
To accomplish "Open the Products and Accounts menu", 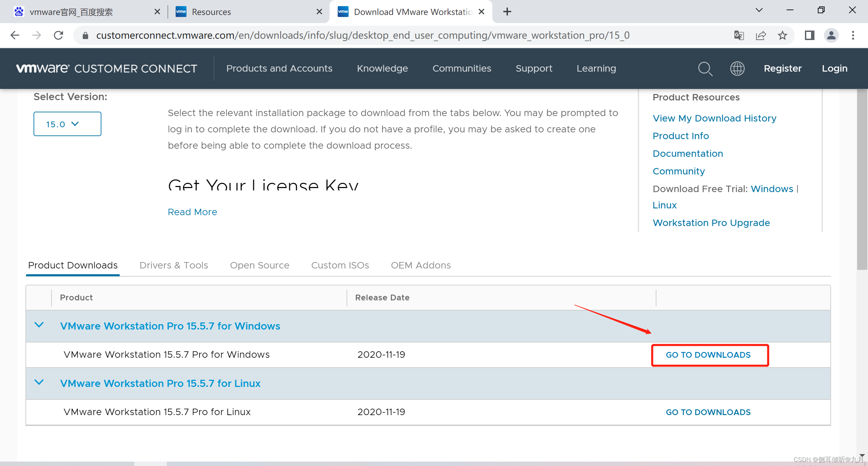I will tap(279, 69).
